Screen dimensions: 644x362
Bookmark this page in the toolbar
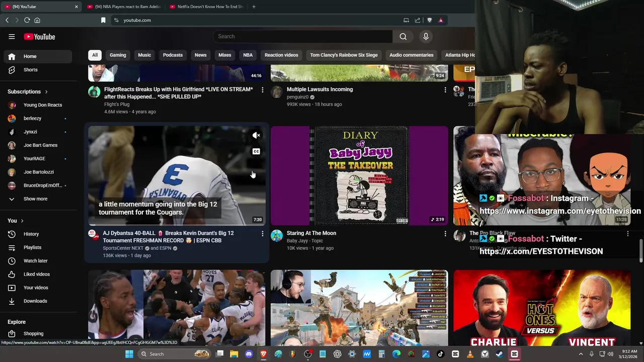pyautogui.click(x=103, y=20)
